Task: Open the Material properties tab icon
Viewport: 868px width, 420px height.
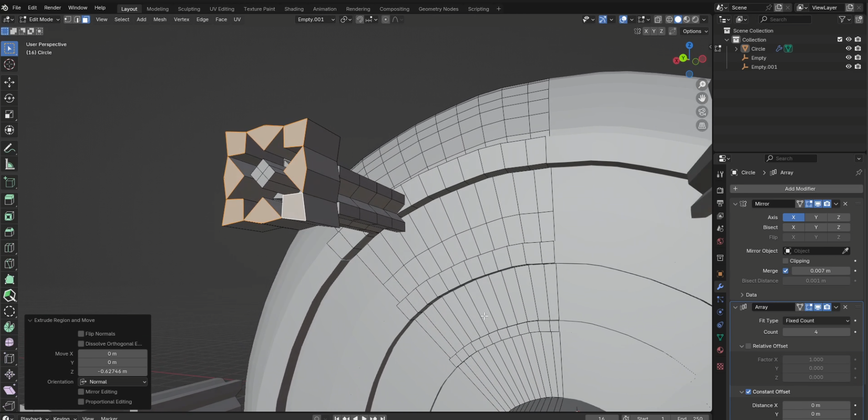Action: (x=720, y=350)
